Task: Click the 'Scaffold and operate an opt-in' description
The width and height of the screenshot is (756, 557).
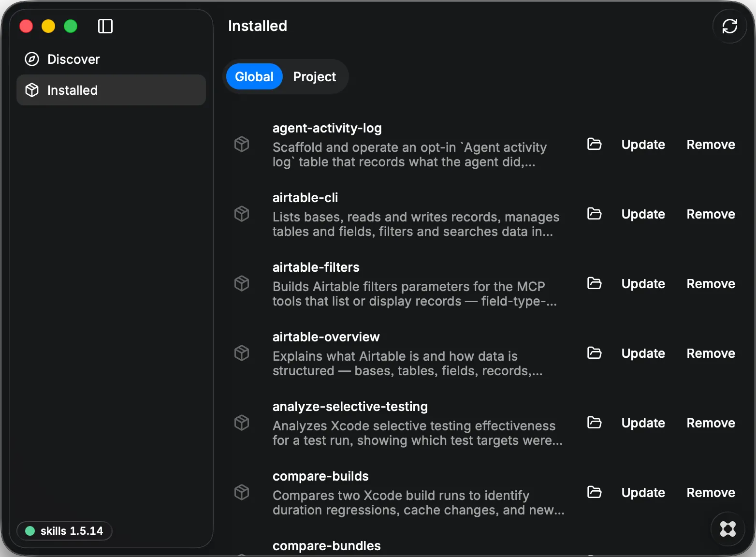Action: coord(409,155)
